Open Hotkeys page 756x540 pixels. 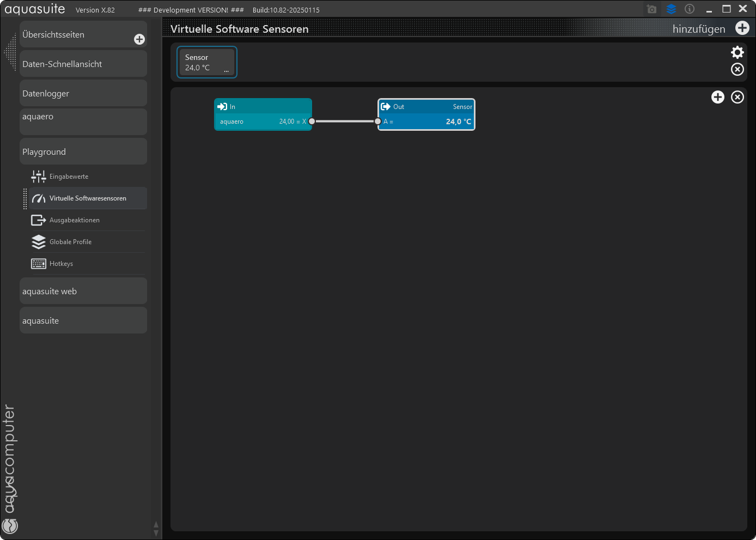tap(61, 264)
